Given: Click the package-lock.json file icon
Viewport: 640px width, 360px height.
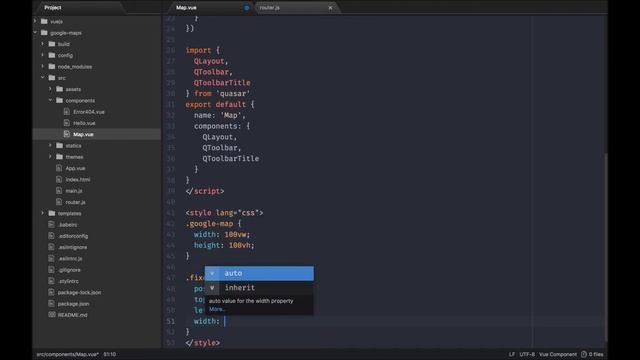Looking at the screenshot, I should click(51, 292).
